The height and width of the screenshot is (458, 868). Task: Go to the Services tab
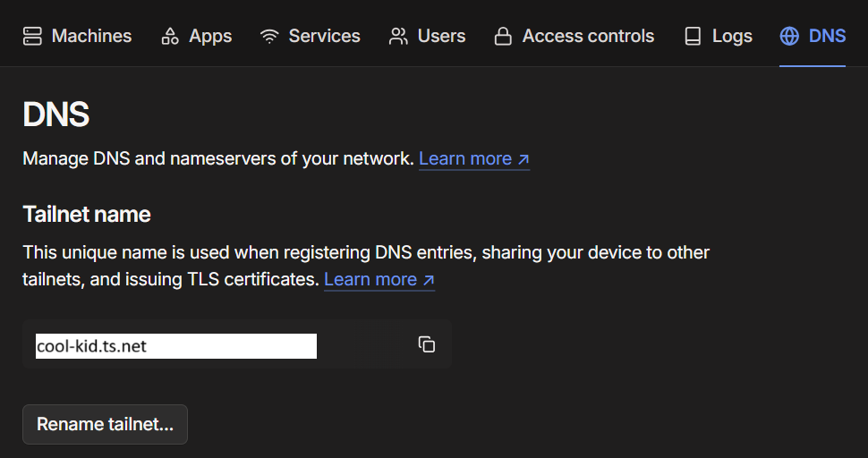click(310, 37)
